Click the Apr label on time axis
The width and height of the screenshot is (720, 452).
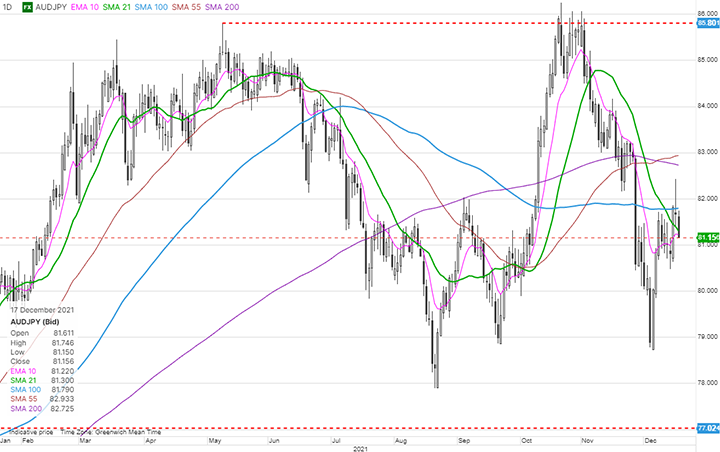tap(150, 441)
